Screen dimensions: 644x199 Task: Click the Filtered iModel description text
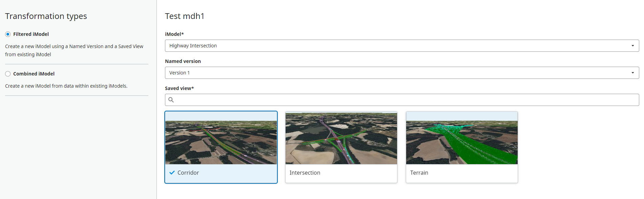click(74, 50)
